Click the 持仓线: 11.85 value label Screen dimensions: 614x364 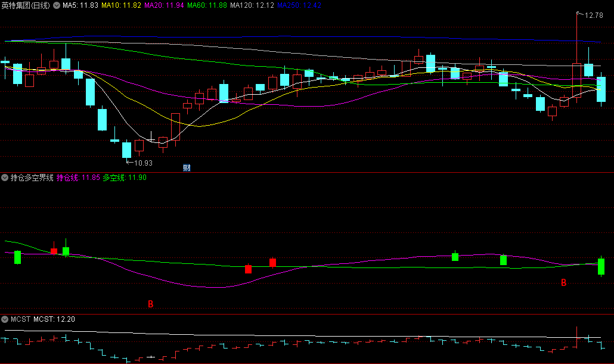pyautogui.click(x=78, y=178)
